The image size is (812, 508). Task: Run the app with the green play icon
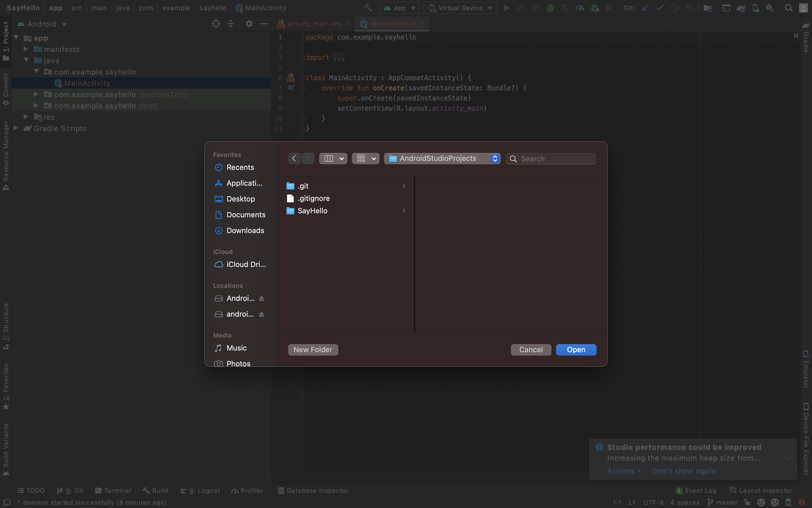pyautogui.click(x=506, y=8)
